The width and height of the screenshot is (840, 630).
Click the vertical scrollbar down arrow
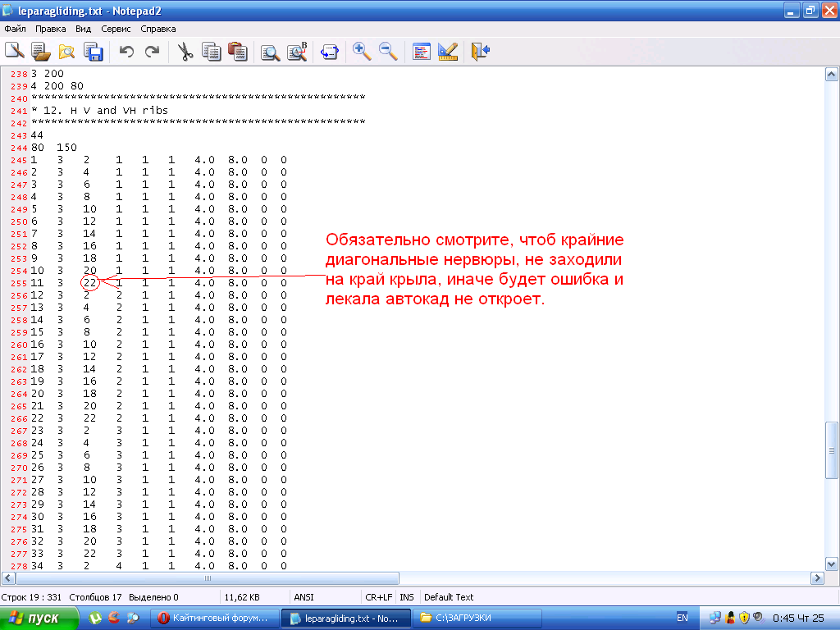pos(831,564)
